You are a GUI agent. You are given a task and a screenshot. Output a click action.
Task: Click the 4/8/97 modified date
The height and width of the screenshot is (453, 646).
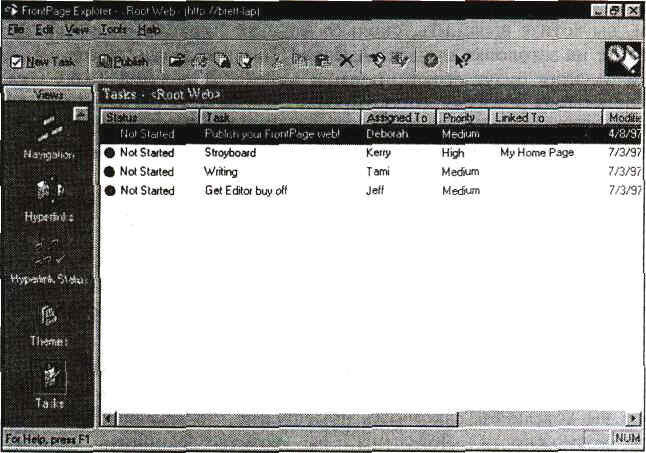coord(625,134)
